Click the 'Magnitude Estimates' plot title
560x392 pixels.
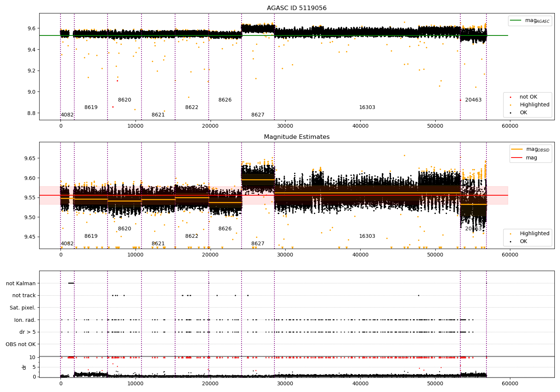click(297, 137)
